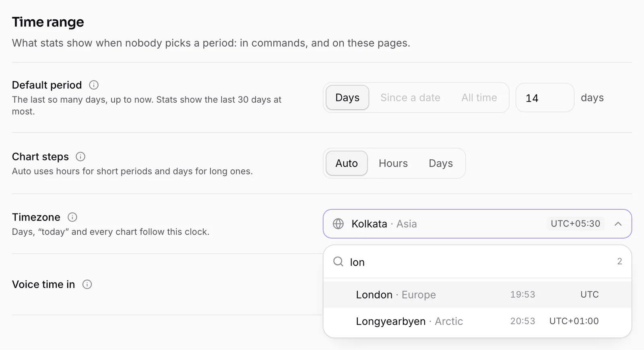Image resolution: width=644 pixels, height=350 pixels.
Task: Click the globe icon in timezone selector
Action: [339, 224]
